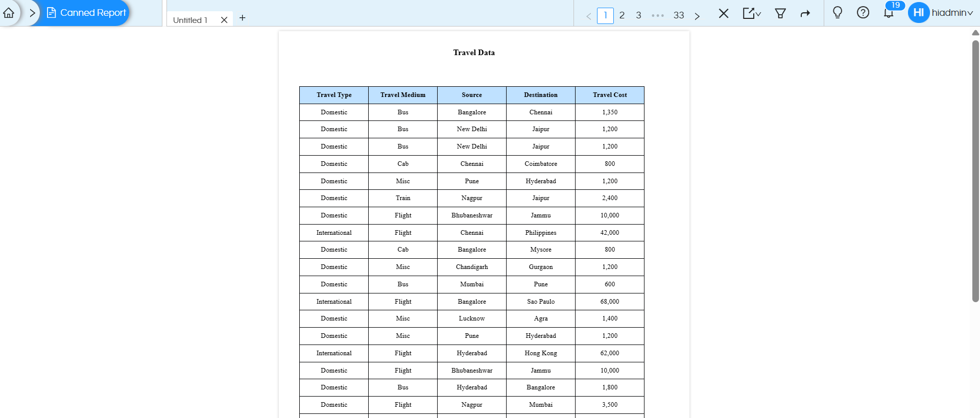Select the Mumbai source cell

472,284
